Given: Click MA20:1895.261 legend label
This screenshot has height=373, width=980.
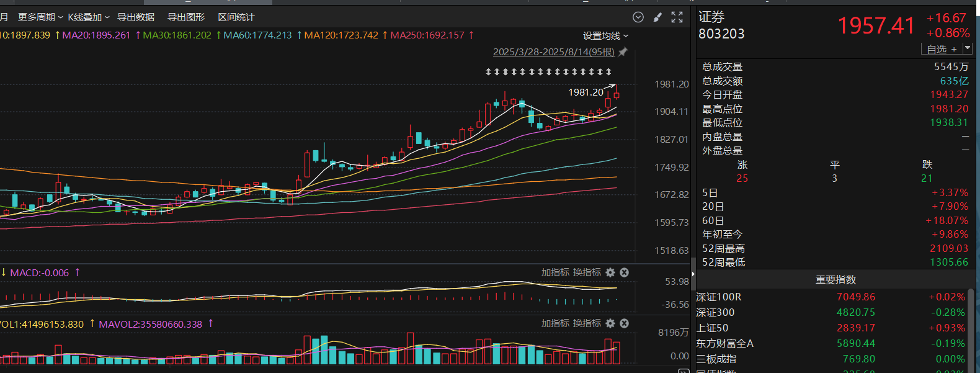Looking at the screenshot, I should coord(96,35).
